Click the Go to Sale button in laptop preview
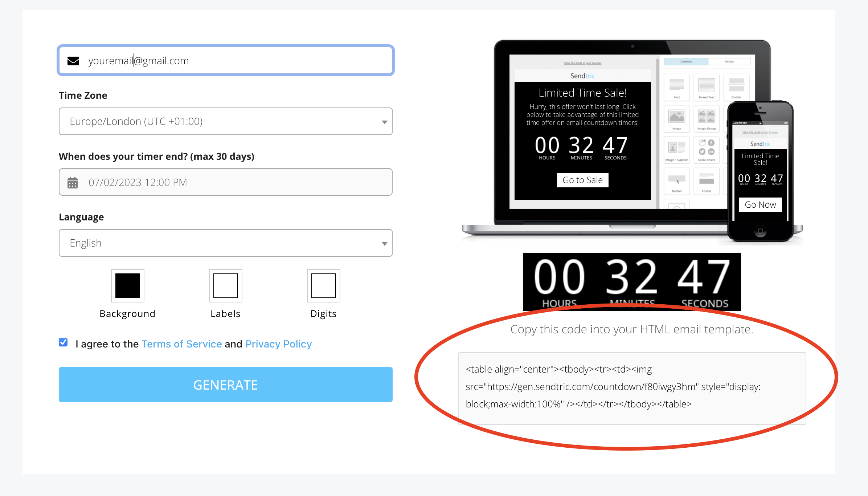This screenshot has width=868, height=496. (582, 180)
